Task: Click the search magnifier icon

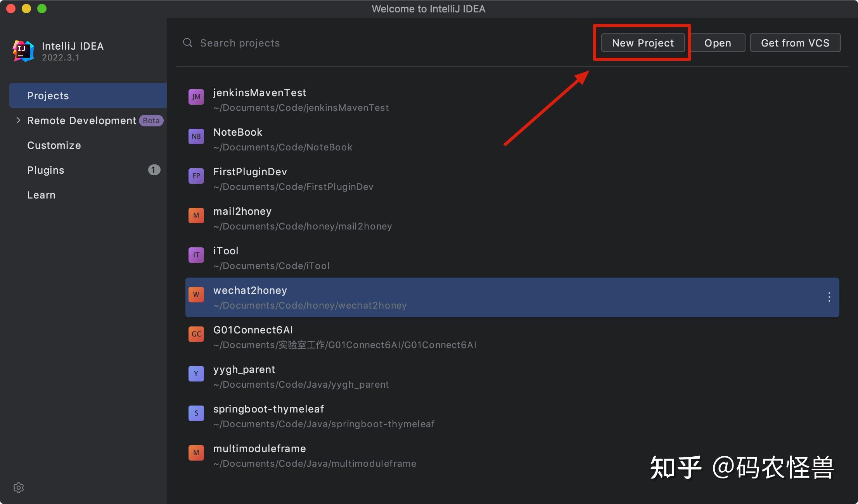Action: pos(188,43)
